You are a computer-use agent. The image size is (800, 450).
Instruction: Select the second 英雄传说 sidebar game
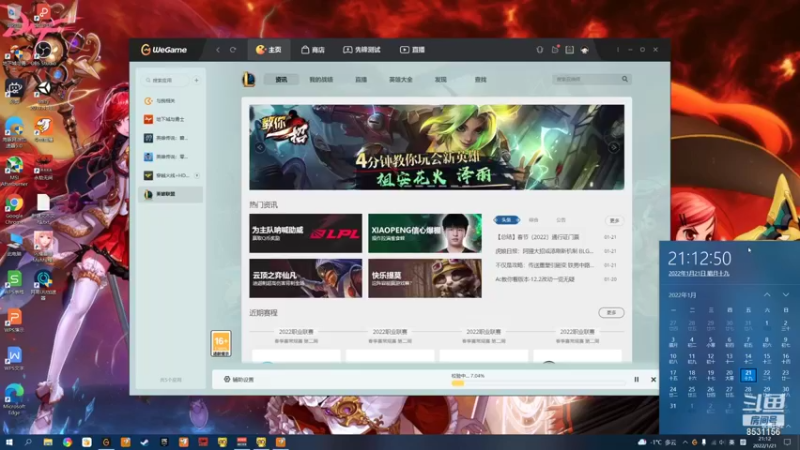click(x=170, y=157)
